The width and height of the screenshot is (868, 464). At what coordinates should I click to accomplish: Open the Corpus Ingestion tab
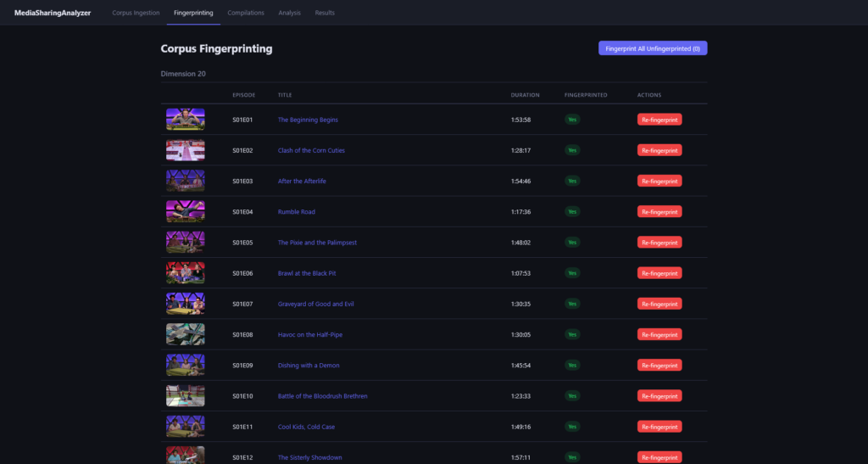tap(136, 13)
